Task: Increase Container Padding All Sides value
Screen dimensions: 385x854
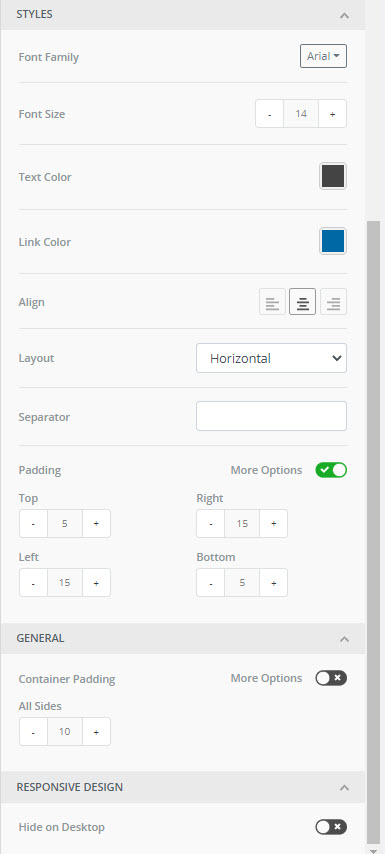Action: click(x=96, y=731)
